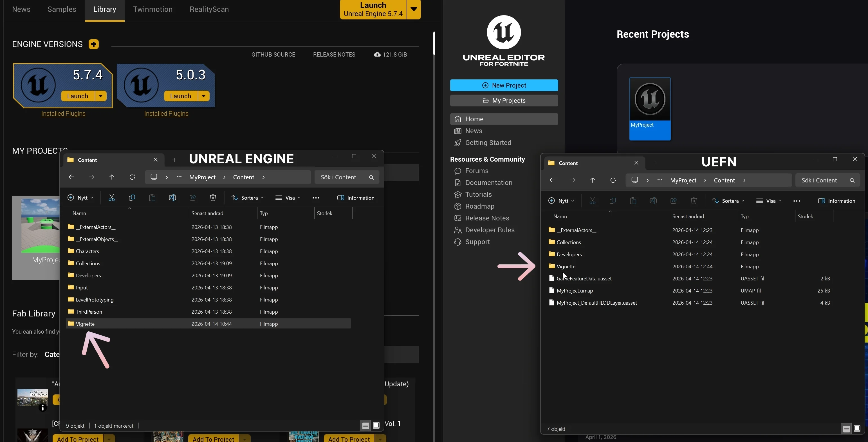Open Installed Plugins link under 5.7.4
Viewport: 868px width, 442px height.
click(x=63, y=114)
